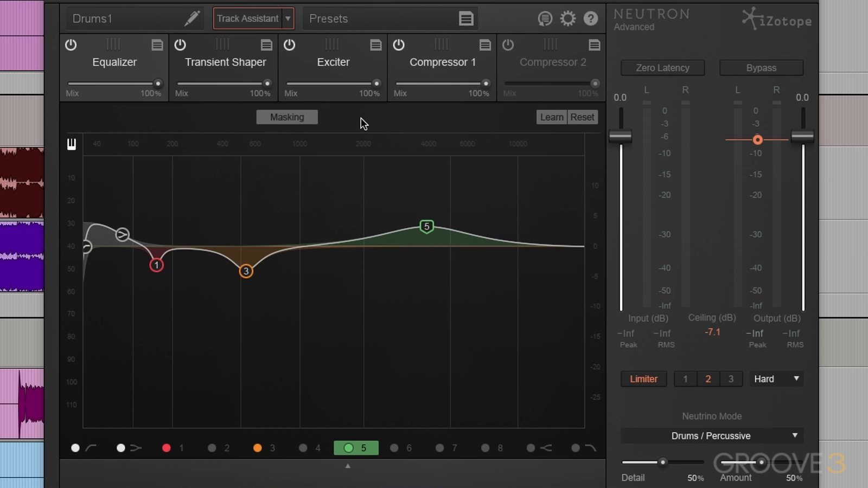Open the Hard limiter style dropdown
The image size is (868, 488).
pos(776,379)
